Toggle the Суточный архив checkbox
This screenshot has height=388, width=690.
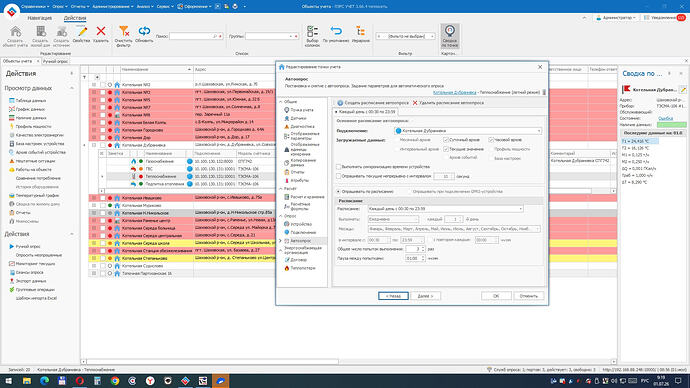click(x=446, y=140)
